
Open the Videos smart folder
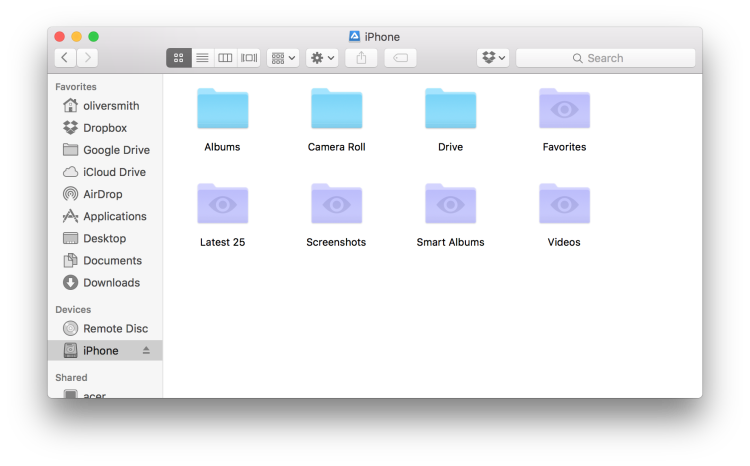pyautogui.click(x=564, y=204)
